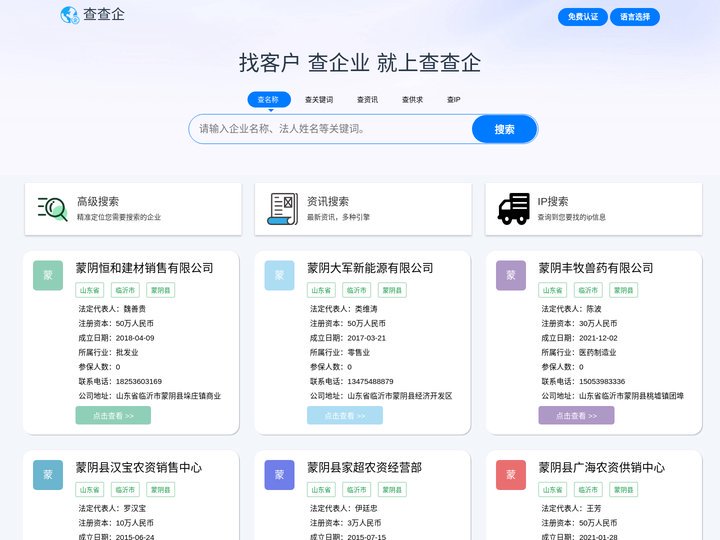
Task: Click 山东省 tag on 蒙阴恒和建材 card
Action: pos(90,290)
